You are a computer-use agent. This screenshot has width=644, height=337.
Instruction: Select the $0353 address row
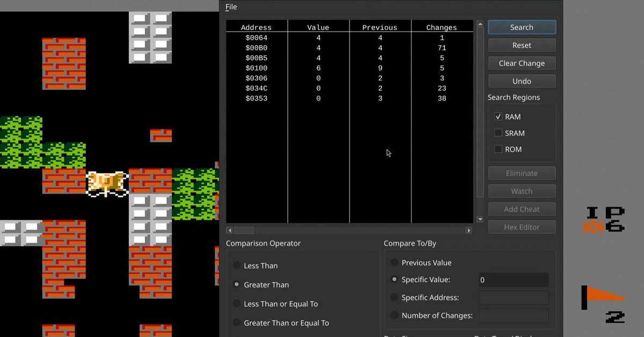pos(349,99)
